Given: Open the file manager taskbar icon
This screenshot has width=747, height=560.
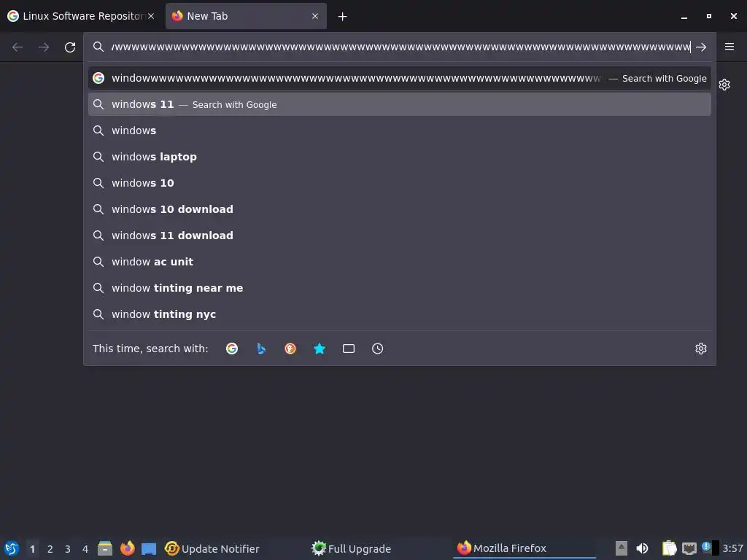Looking at the screenshot, I should [x=105, y=548].
